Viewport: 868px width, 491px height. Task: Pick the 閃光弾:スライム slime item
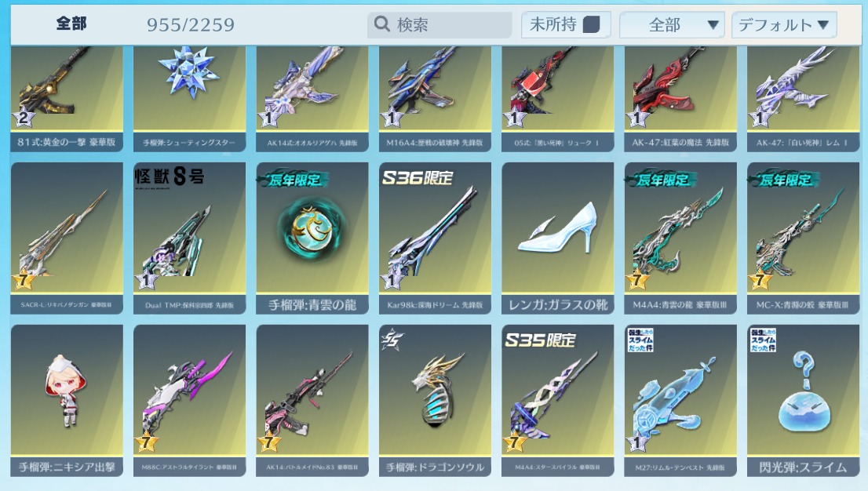pyautogui.click(x=803, y=400)
